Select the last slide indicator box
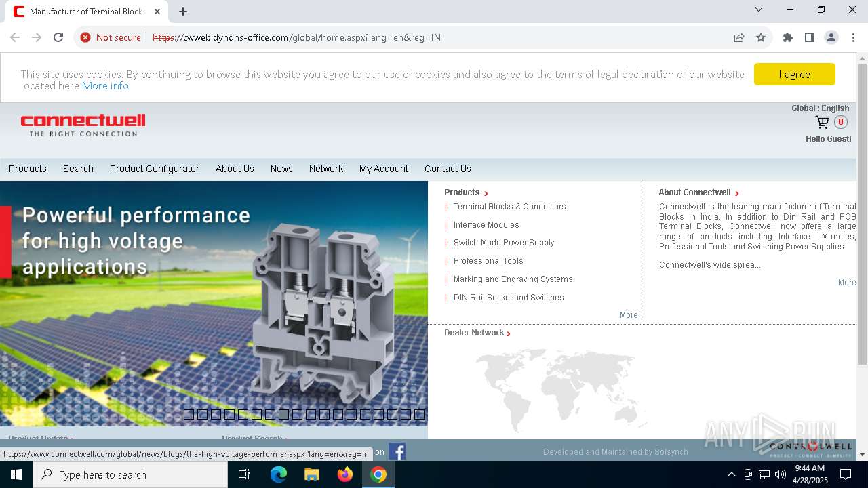The width and height of the screenshot is (868, 488). point(419,414)
